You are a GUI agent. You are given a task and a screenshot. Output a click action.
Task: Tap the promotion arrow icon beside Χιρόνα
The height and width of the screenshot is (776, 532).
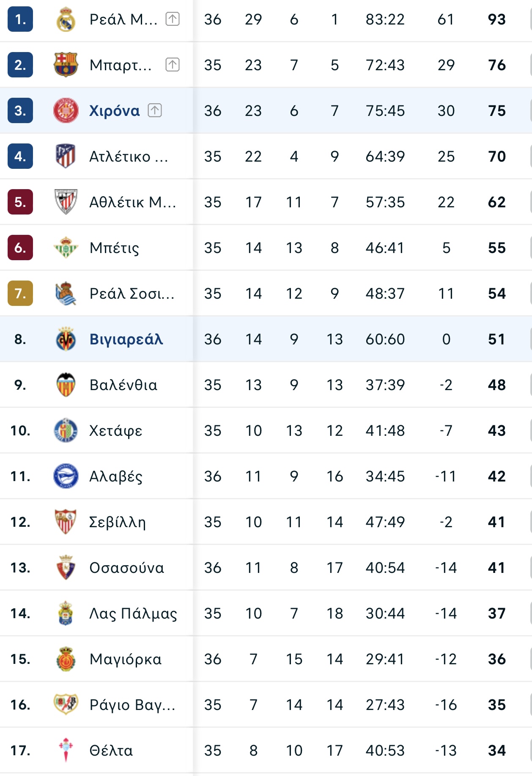(x=155, y=110)
